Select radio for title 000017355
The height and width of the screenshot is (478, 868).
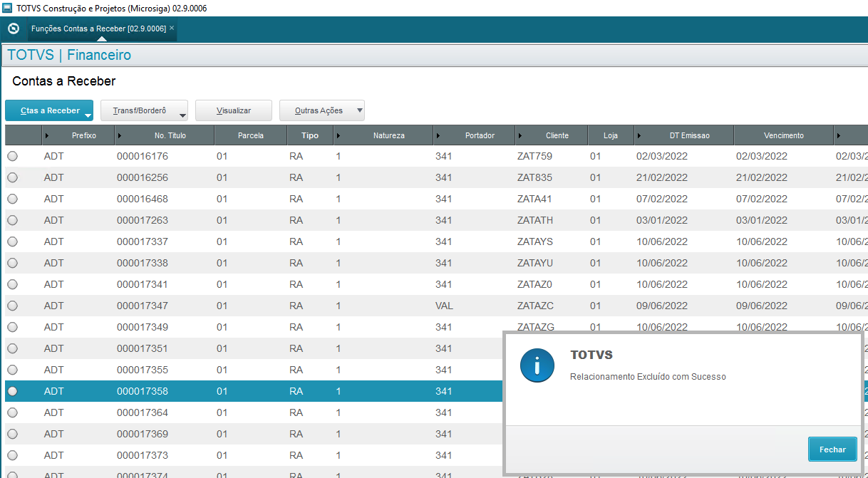click(13, 370)
